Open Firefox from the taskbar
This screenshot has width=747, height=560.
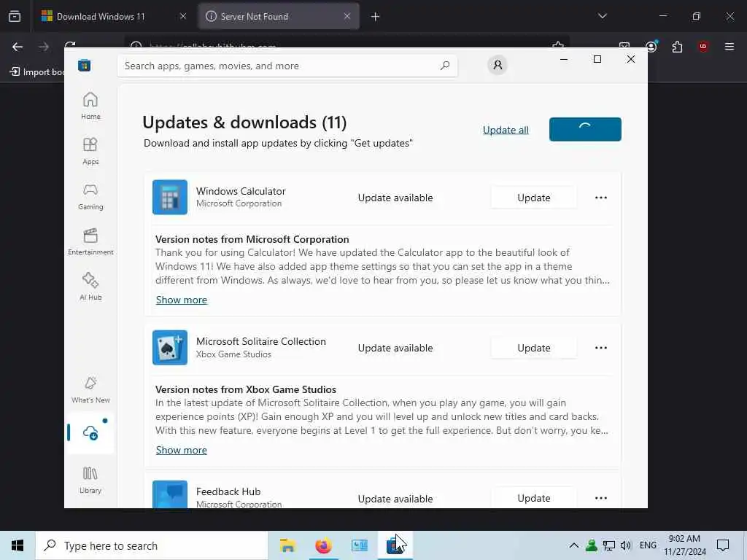point(323,545)
